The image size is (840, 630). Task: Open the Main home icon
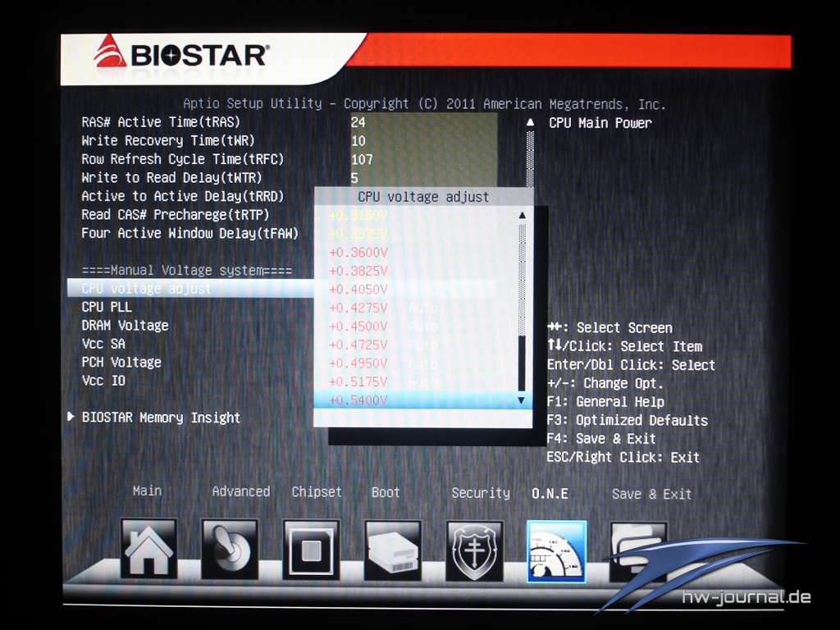click(148, 549)
